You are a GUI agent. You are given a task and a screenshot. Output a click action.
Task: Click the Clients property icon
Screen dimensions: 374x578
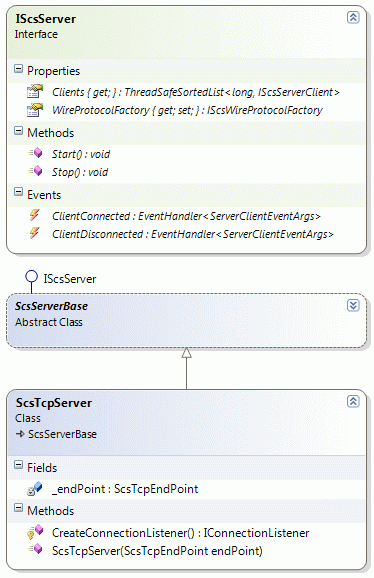(35, 91)
